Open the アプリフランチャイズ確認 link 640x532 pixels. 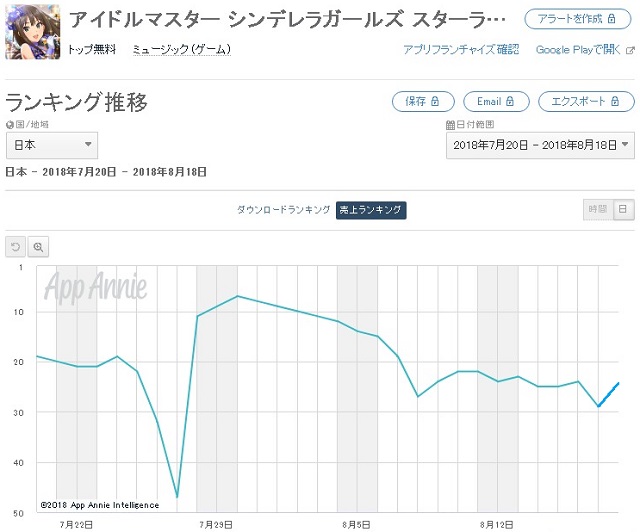click(x=461, y=50)
